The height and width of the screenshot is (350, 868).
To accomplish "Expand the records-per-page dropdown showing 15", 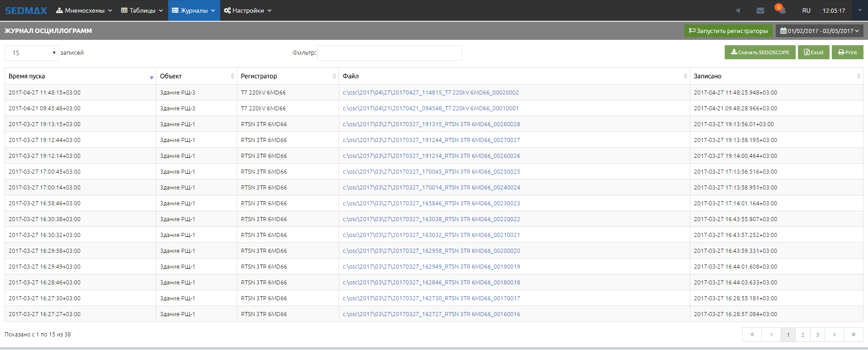I will (32, 53).
